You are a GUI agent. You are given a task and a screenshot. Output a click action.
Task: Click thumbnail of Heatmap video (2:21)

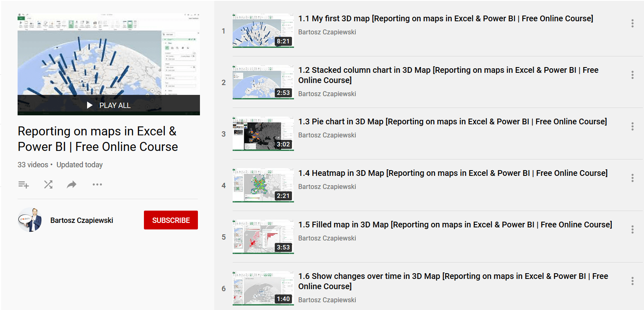pos(263,185)
